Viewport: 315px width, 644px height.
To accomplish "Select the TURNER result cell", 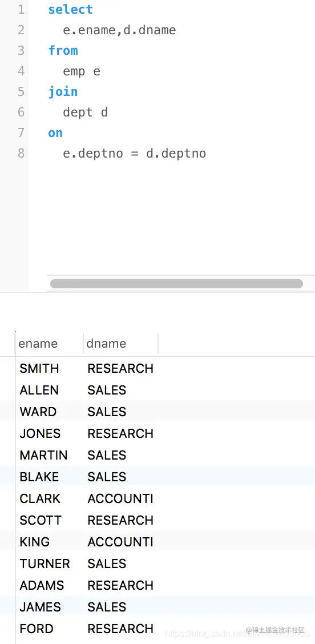I will click(45, 563).
